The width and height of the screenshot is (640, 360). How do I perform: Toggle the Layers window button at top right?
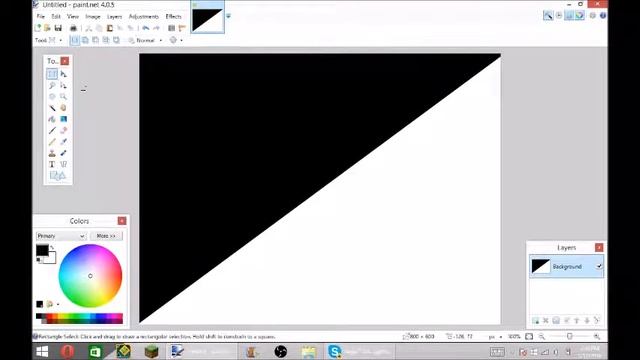569,16
